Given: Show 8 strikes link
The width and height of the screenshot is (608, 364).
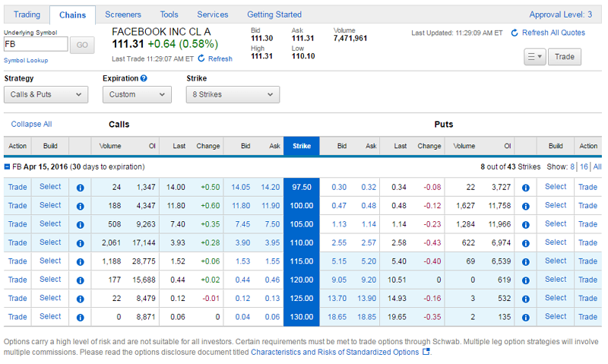Looking at the screenshot, I should pos(572,166).
